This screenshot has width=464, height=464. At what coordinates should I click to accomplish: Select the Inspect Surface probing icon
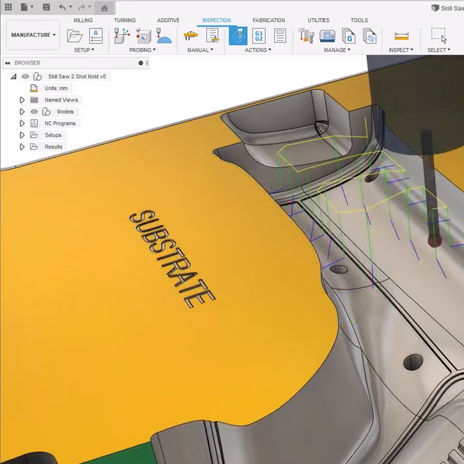(x=164, y=36)
